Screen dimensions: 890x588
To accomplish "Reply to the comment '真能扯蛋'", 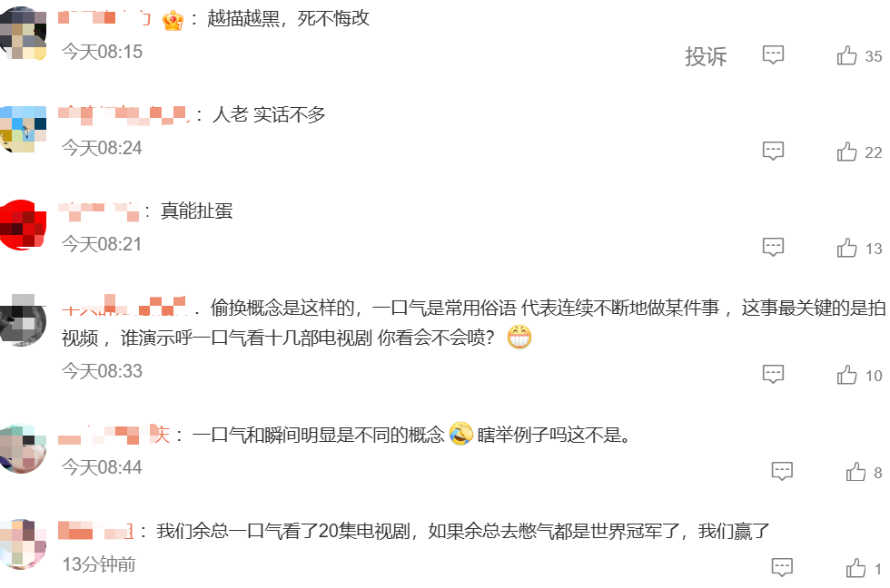I will [773, 247].
